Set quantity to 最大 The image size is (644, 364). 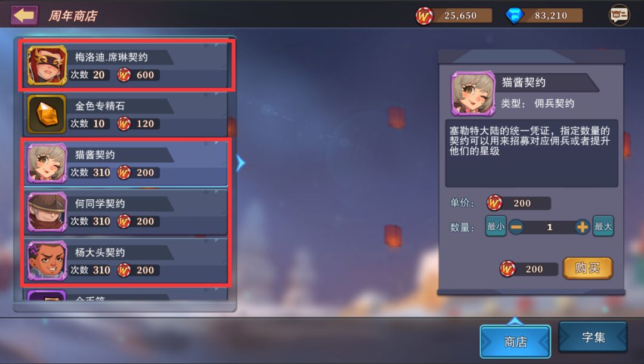tap(603, 226)
